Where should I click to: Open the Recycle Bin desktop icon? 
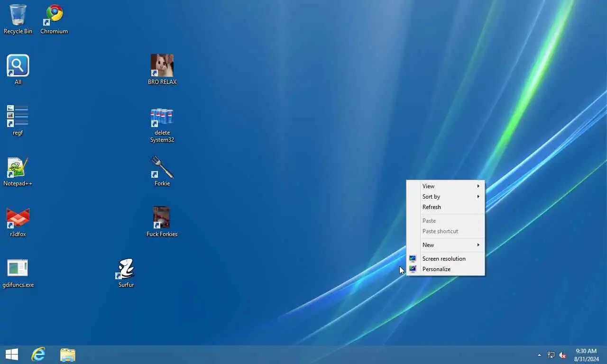click(18, 19)
